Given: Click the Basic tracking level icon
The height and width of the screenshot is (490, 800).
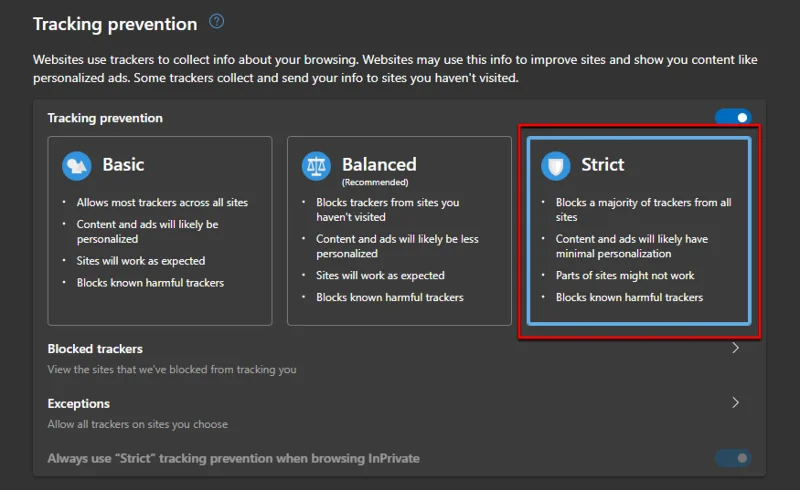Looking at the screenshot, I should (x=77, y=165).
